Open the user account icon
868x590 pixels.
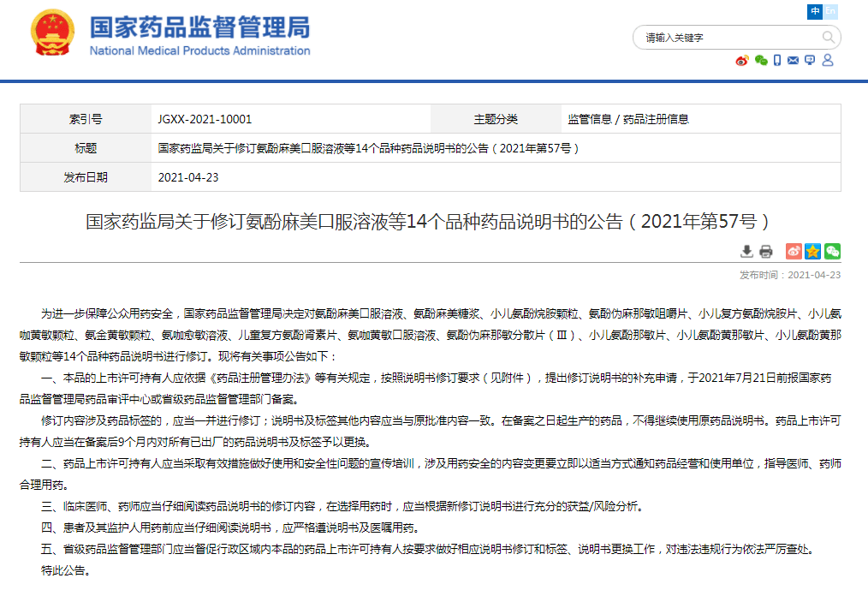click(x=828, y=61)
